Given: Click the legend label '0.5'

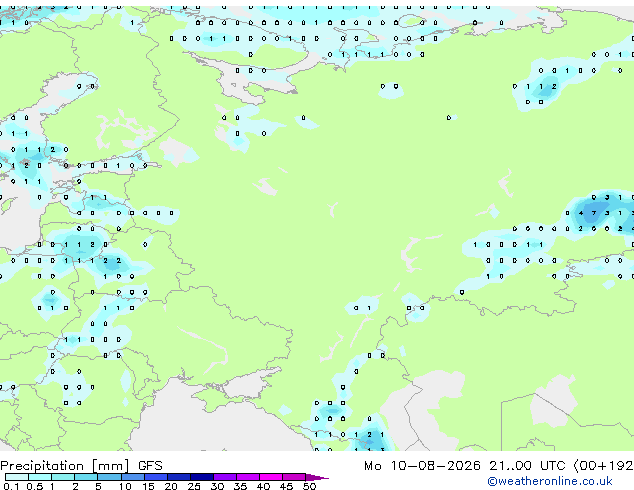Looking at the screenshot, I should (34, 486).
